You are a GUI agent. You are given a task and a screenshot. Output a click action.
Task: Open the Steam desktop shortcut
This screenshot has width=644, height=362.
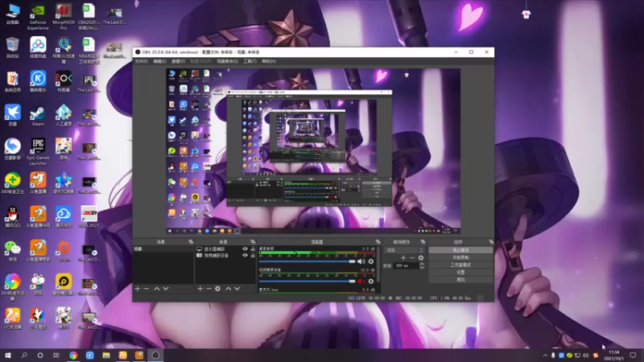38,116
